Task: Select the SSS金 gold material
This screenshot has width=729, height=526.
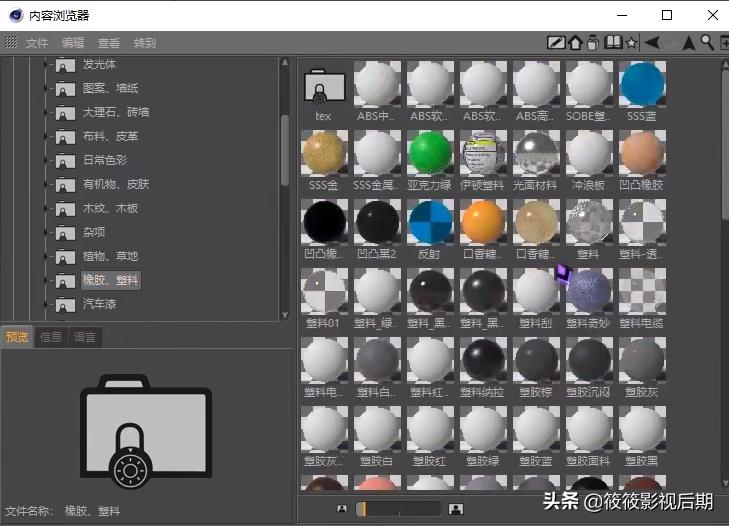Action: point(324,153)
